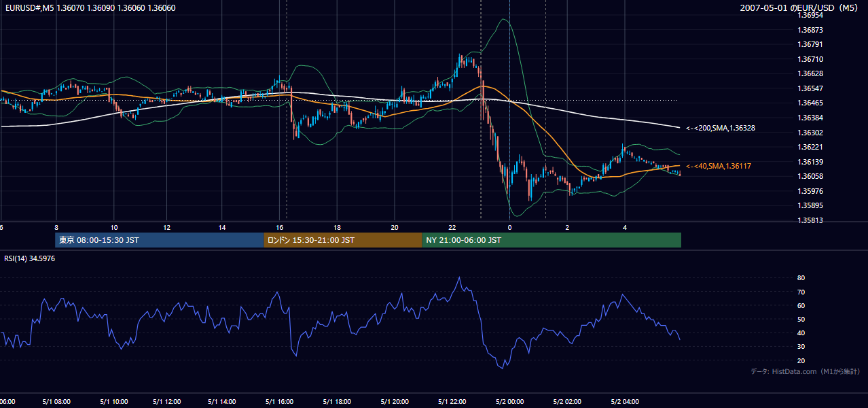The image size is (868, 408).
Task: Click price scale value 1.36547
Action: (810, 88)
